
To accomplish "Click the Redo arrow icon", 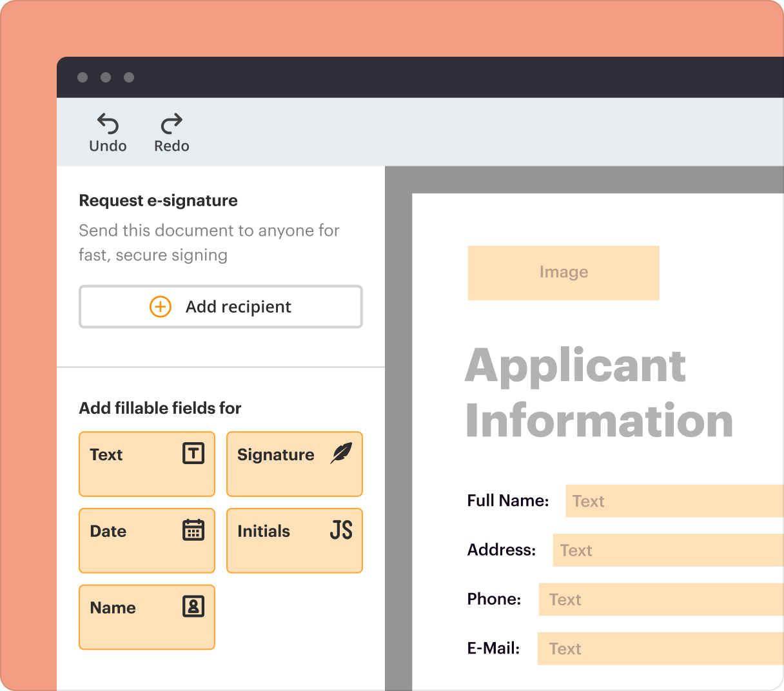I will (x=170, y=124).
